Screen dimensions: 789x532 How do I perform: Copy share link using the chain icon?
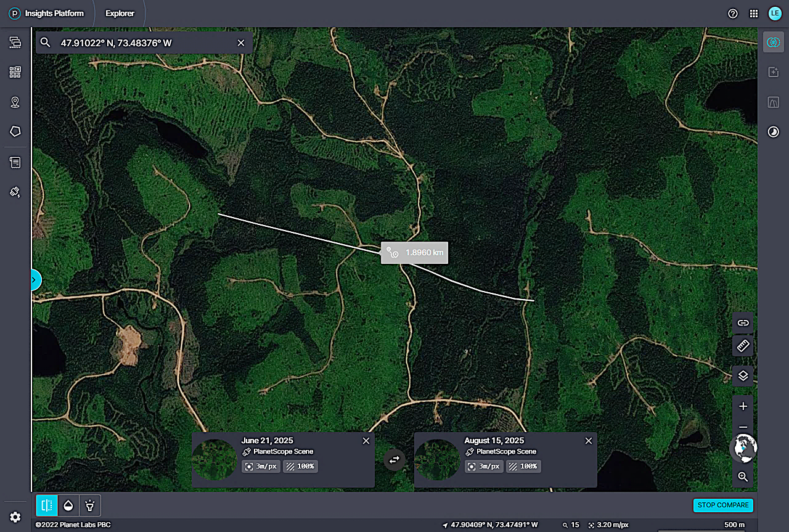coord(743,322)
